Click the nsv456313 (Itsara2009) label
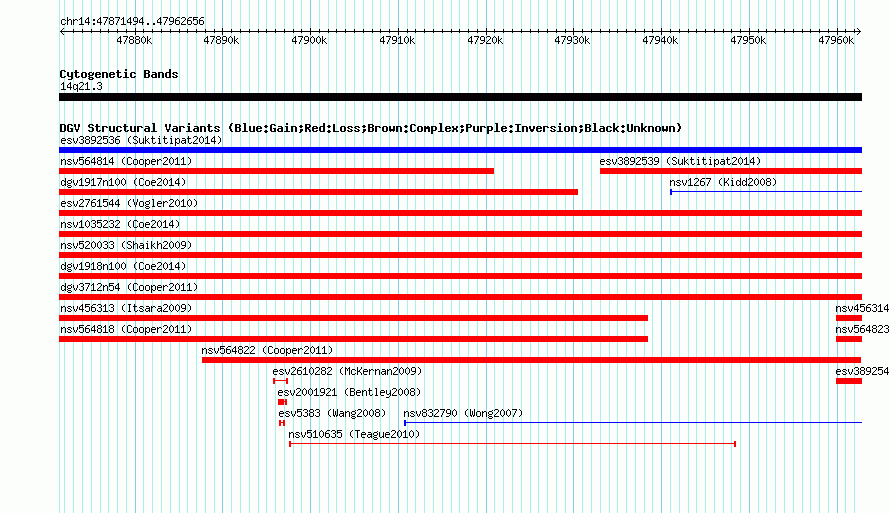Screen dimensions: 890x513 (126, 308)
